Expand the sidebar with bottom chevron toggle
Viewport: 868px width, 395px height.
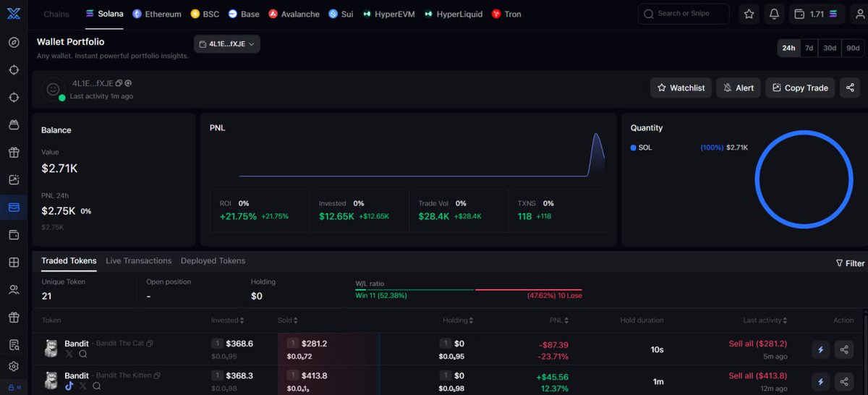coord(20,388)
